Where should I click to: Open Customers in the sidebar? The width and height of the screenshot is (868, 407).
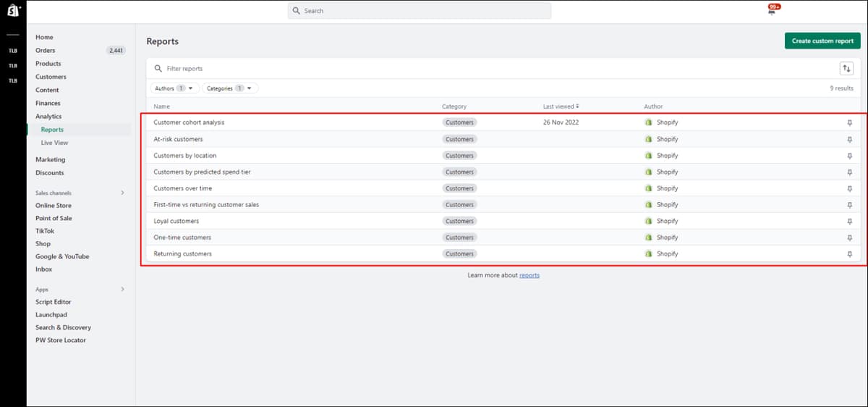click(x=51, y=77)
